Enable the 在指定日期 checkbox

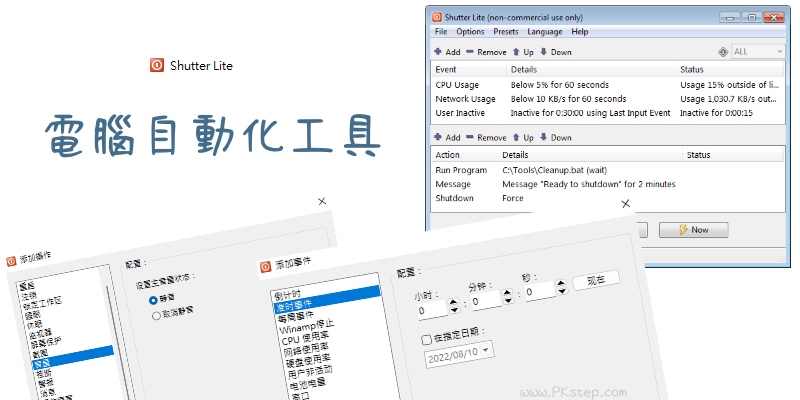click(427, 339)
